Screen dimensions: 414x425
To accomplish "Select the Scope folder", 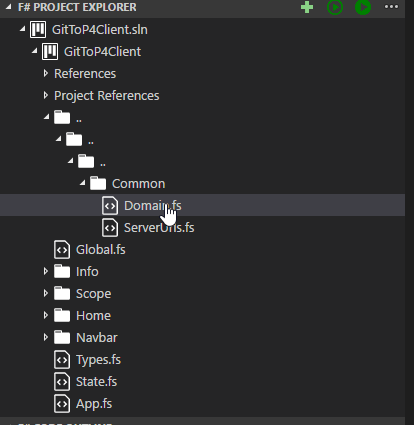I will pyautogui.click(x=93, y=294).
